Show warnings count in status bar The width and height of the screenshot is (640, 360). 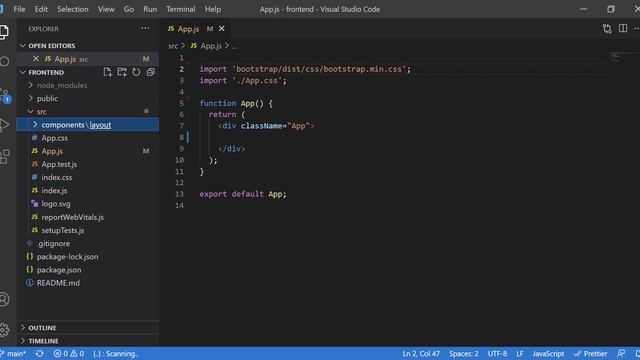click(77, 353)
